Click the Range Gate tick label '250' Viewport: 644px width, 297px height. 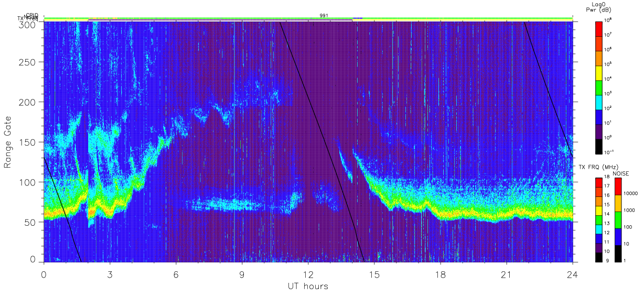pos(28,62)
